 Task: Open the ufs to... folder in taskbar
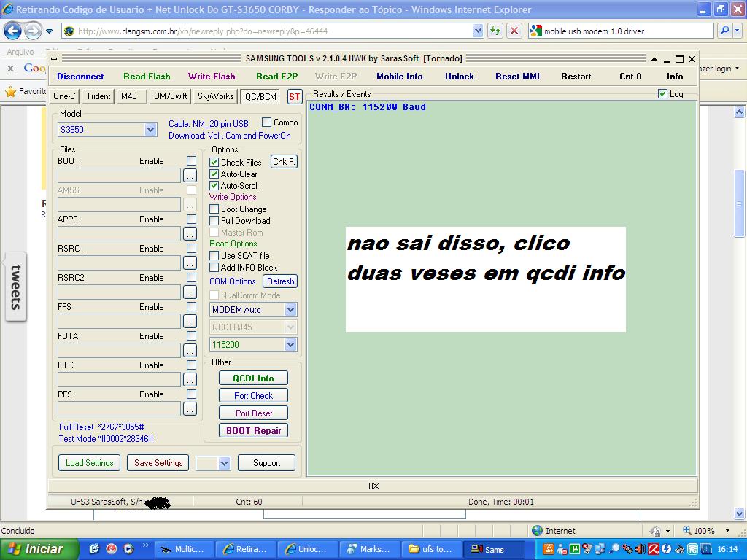(431, 549)
